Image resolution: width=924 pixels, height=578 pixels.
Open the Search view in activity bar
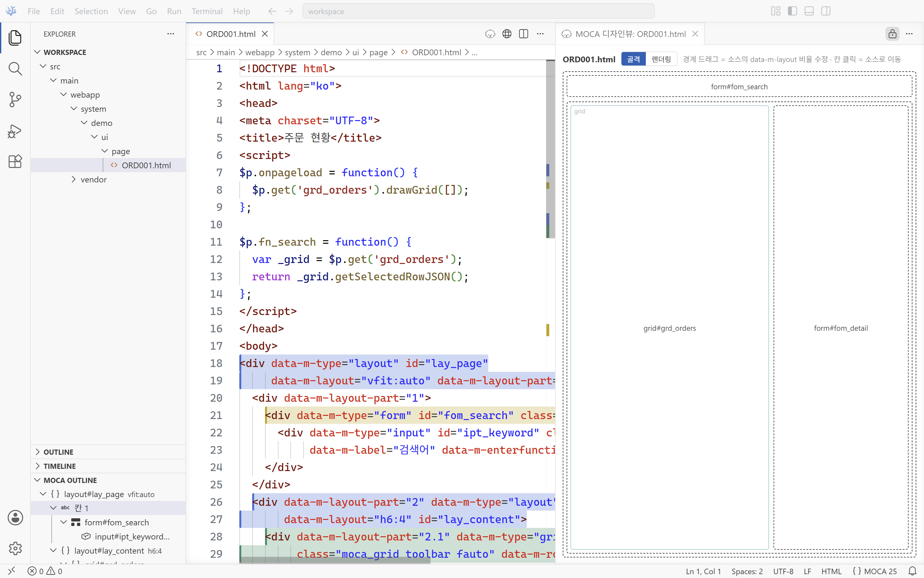pyautogui.click(x=15, y=69)
